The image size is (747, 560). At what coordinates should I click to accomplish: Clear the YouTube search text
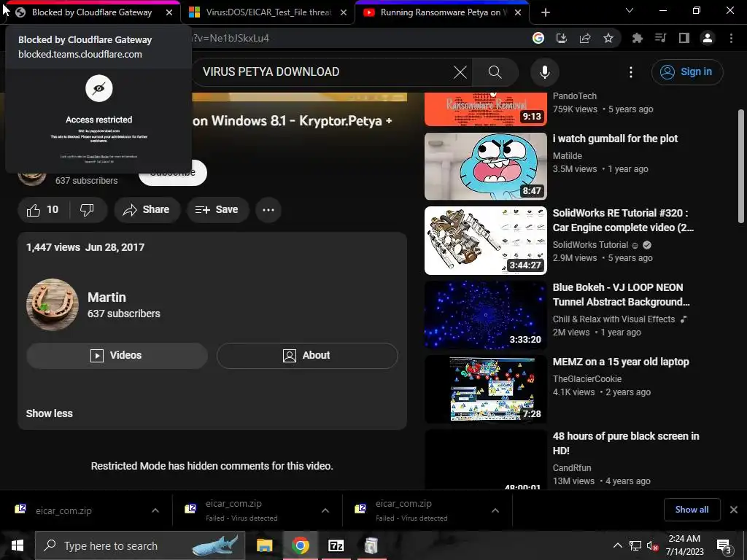click(460, 72)
